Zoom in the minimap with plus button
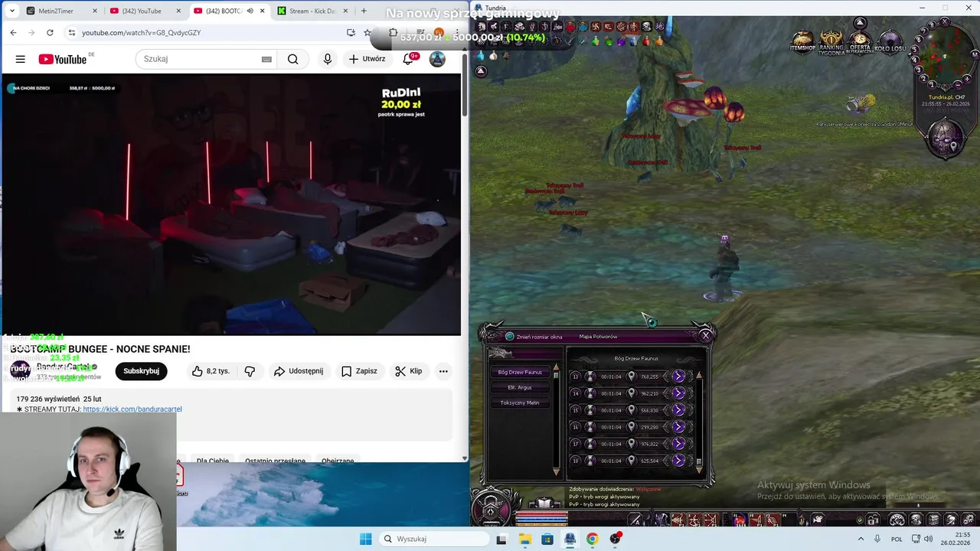Viewport: 980px width, 551px height. pos(967,79)
